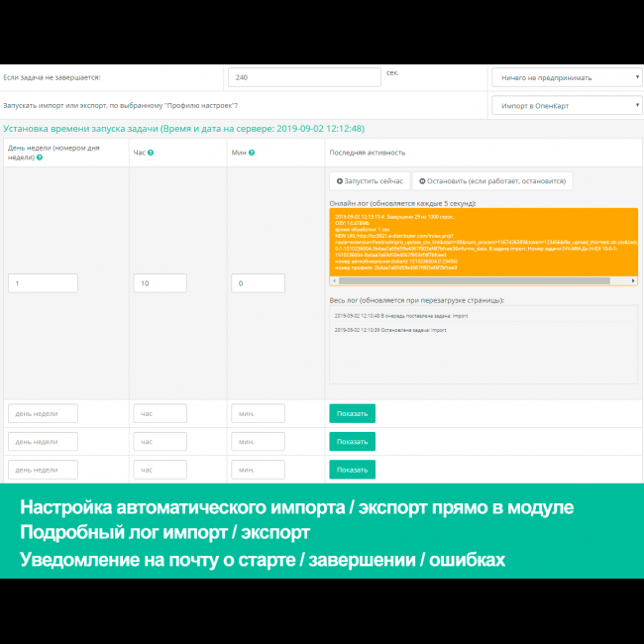Open the 'Импорт в ОпенКарт' dropdown
The width and height of the screenshot is (644, 644).
coord(567,105)
